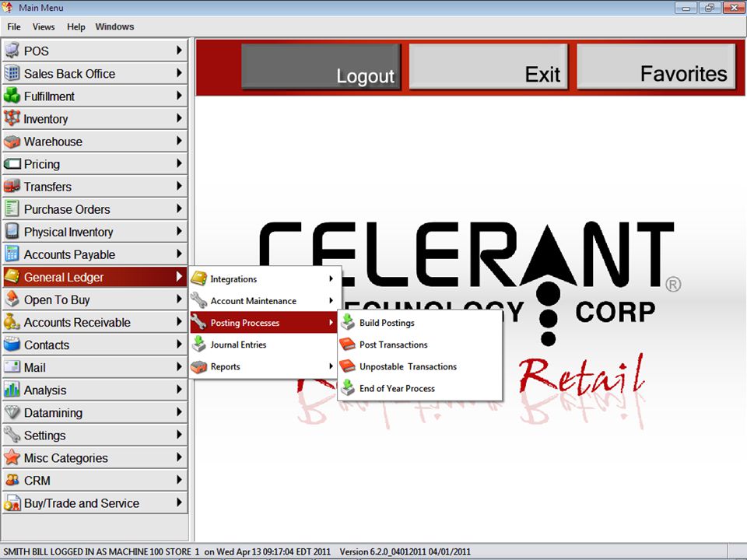Click the Buy/Trade and Service icon
The width and height of the screenshot is (747, 560).
12,503
